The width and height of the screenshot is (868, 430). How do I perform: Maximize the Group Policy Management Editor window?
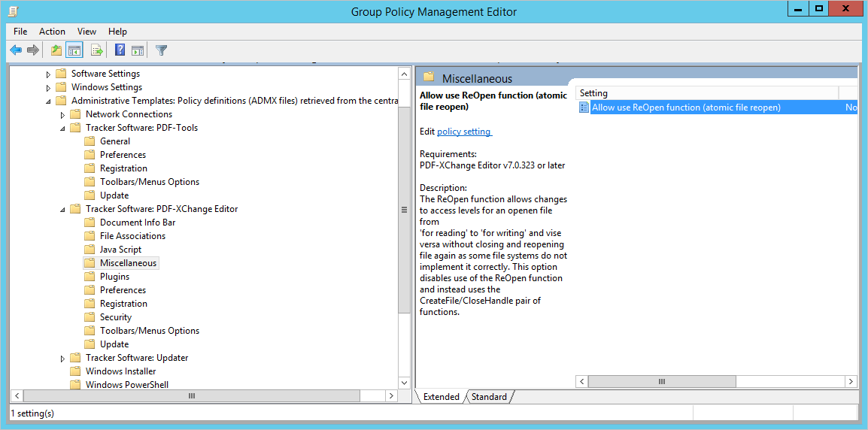tap(818, 8)
